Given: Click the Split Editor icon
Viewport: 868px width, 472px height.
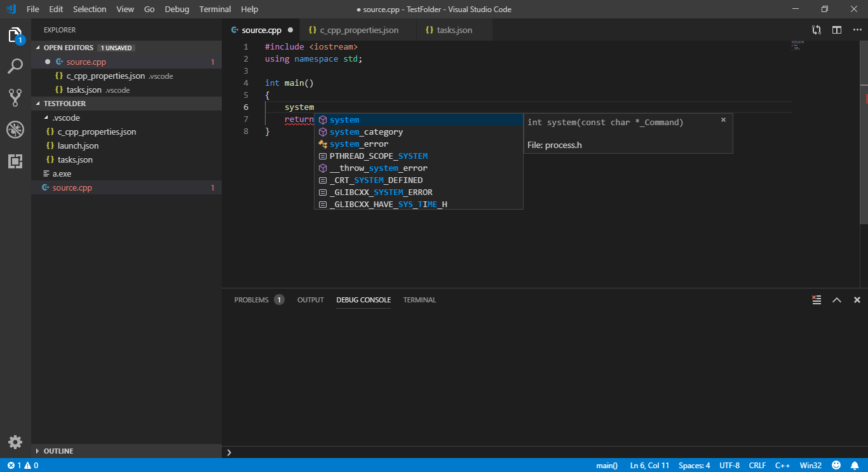Looking at the screenshot, I should (837, 30).
